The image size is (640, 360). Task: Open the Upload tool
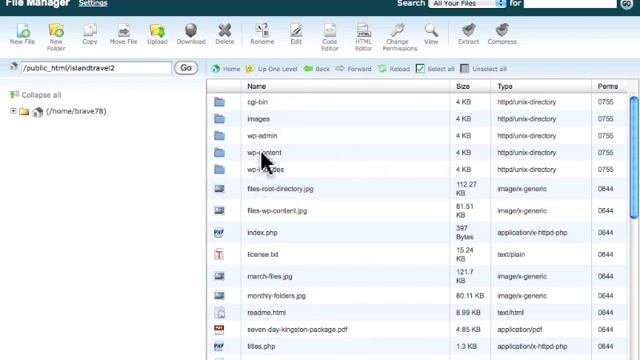click(157, 34)
